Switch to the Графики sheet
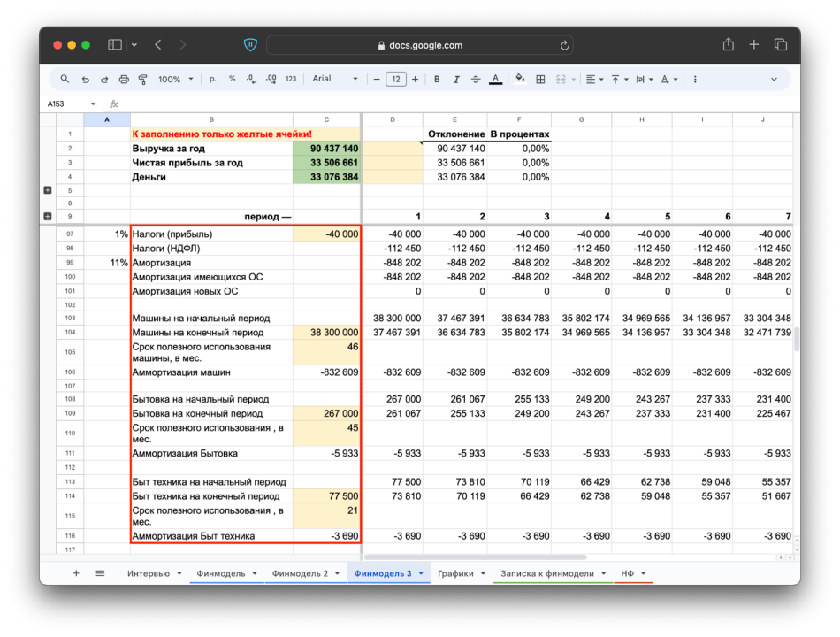The width and height of the screenshot is (840, 637). point(455,573)
